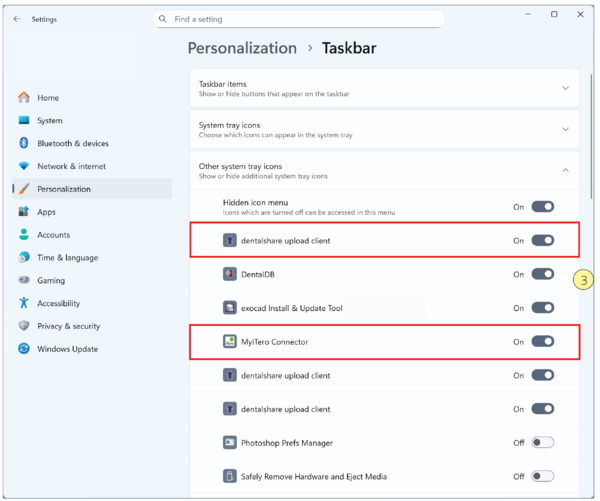The height and width of the screenshot is (501, 600).
Task: Click the Gaming controller icon
Action: coord(24,280)
